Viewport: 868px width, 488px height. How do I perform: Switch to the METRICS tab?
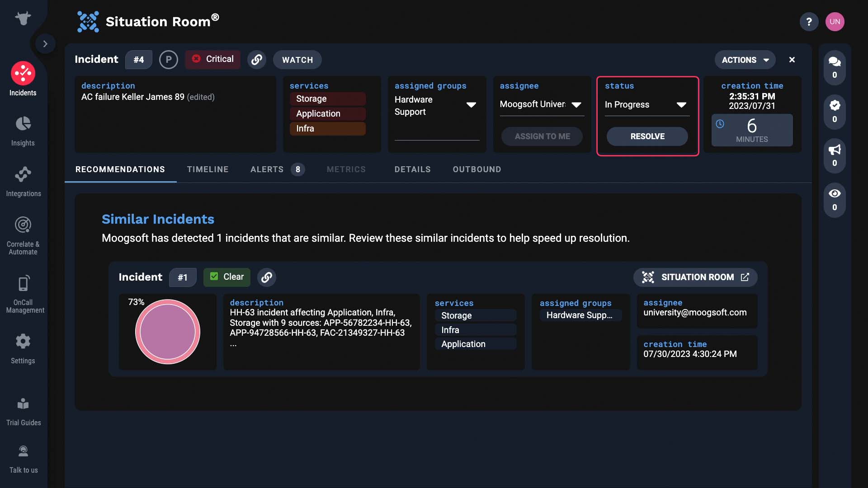pos(346,169)
